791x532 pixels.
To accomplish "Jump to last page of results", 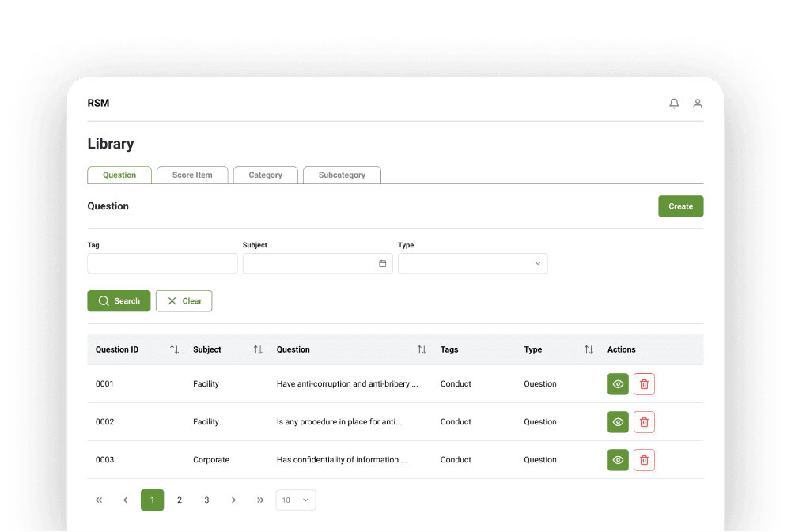I will click(260, 500).
